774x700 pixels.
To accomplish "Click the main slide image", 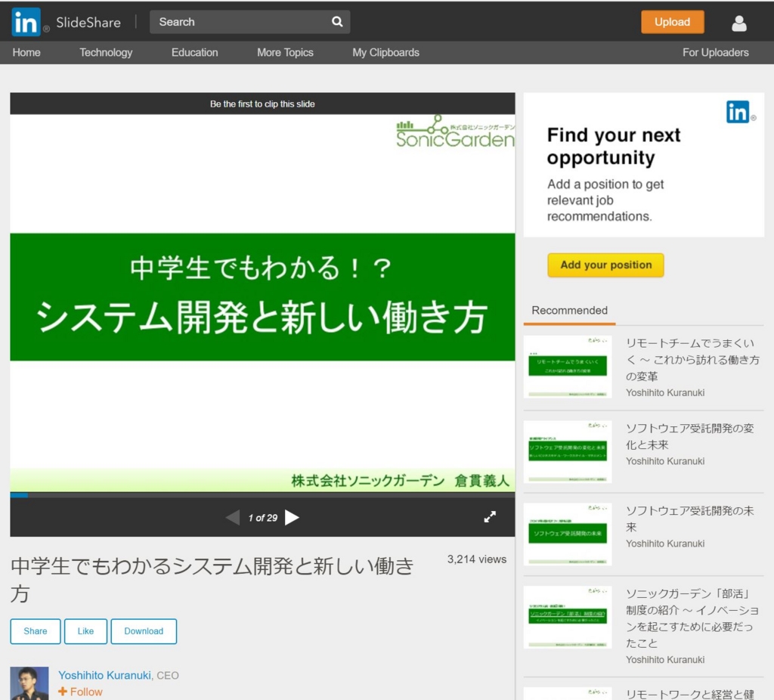I will point(262,303).
